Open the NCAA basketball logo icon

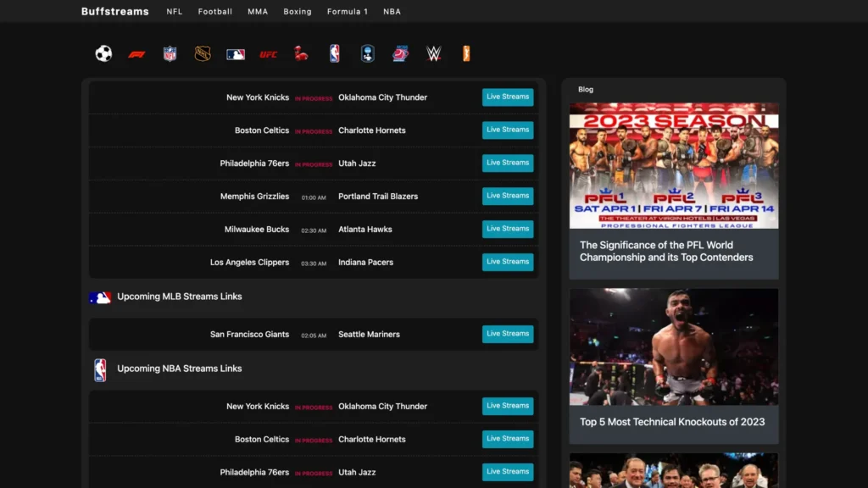tap(400, 53)
